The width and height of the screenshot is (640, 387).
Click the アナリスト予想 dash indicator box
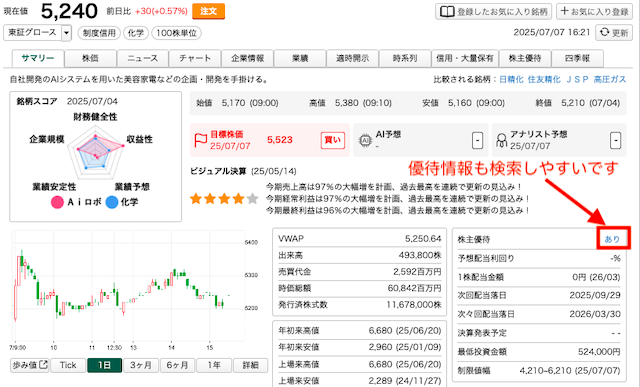tap(616, 140)
